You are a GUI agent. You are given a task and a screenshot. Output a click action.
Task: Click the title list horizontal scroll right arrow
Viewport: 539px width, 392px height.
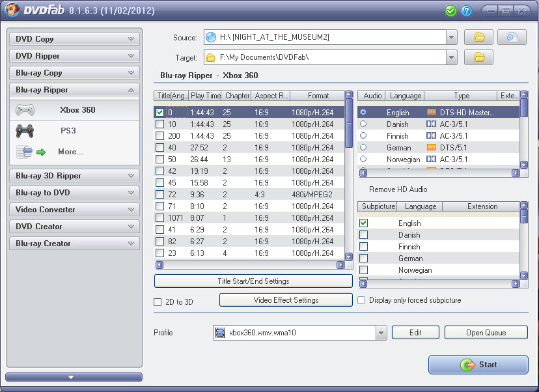point(340,265)
